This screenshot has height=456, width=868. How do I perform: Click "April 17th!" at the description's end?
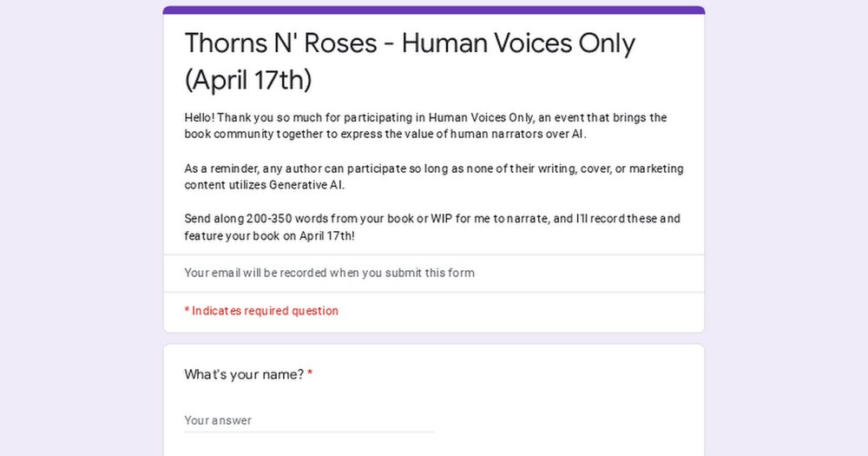pos(326,236)
